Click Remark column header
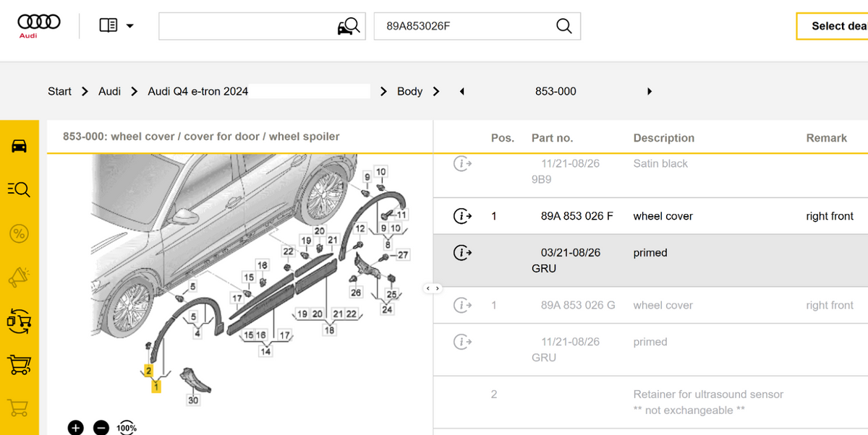This screenshot has height=435, width=868. tap(827, 138)
